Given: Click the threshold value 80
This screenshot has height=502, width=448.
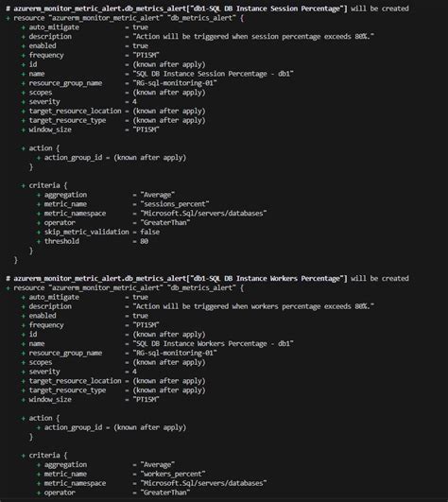Looking at the screenshot, I should click(x=145, y=241).
